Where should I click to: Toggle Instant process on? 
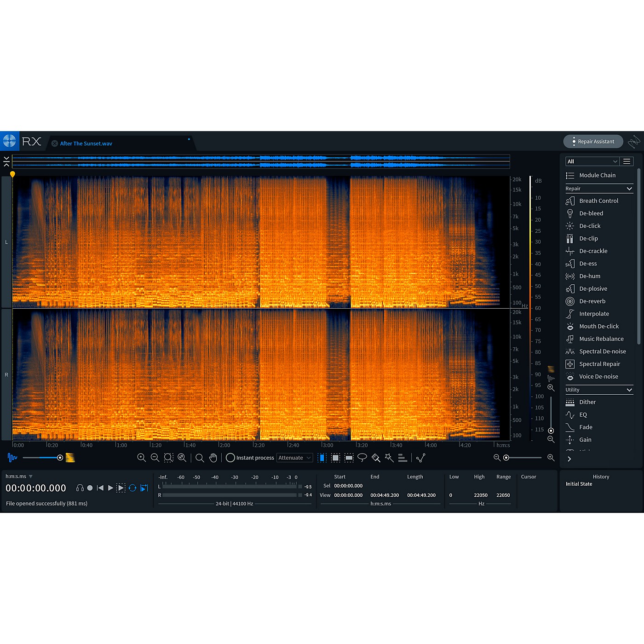tap(230, 458)
